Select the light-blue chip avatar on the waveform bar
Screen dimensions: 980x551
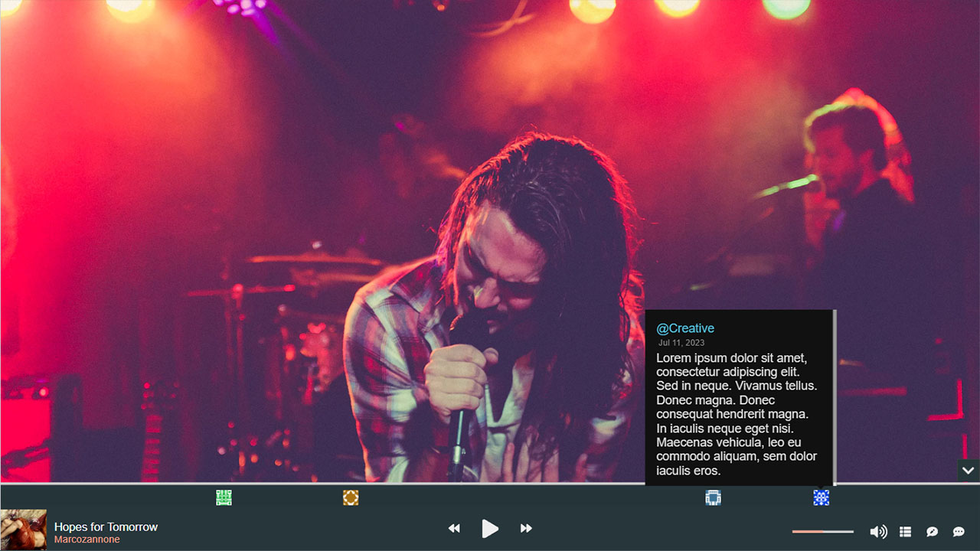[x=713, y=497]
